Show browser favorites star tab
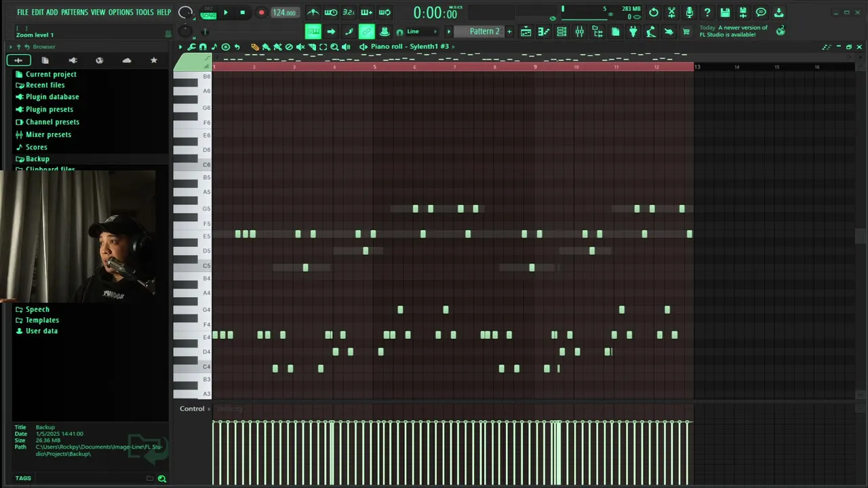The height and width of the screenshot is (488, 868). pyautogui.click(x=154, y=60)
